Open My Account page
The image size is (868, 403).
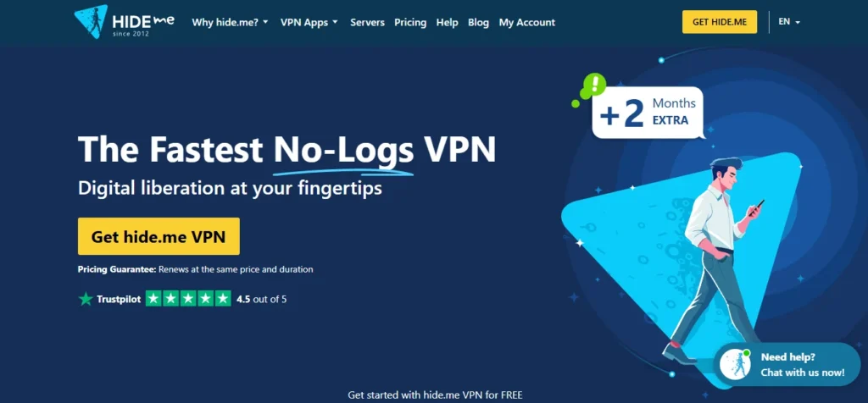[526, 22]
